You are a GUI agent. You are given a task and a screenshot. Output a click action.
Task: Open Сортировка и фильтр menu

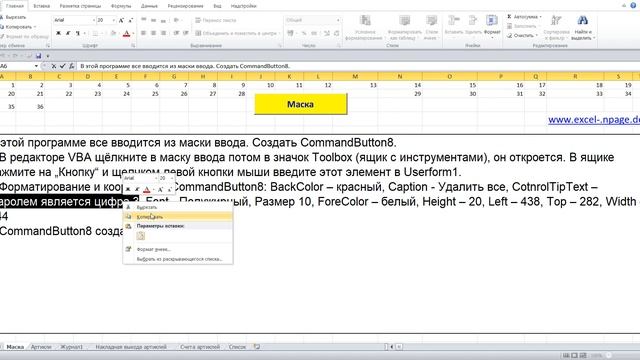point(556,27)
